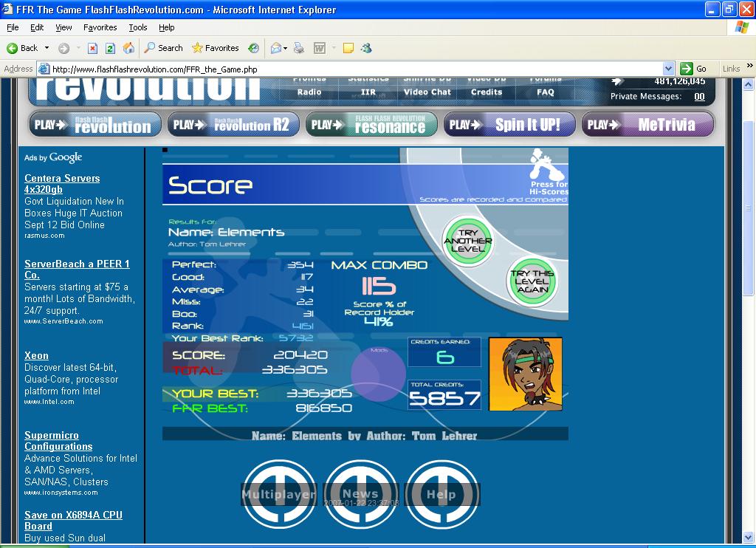Click Try This Level Again button
The width and height of the screenshot is (756, 548).
coord(532,281)
